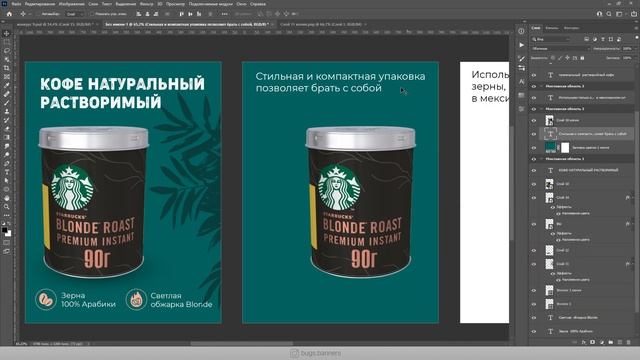Collapse the Монтажная область 2 group arrow
The height and width of the screenshot is (360, 640).
click(x=541, y=109)
